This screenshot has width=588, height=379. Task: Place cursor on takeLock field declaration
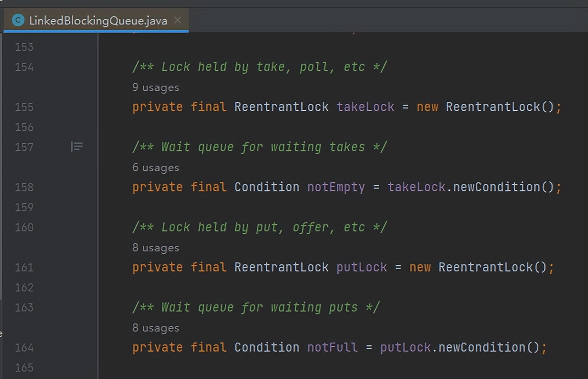pyautogui.click(x=366, y=107)
